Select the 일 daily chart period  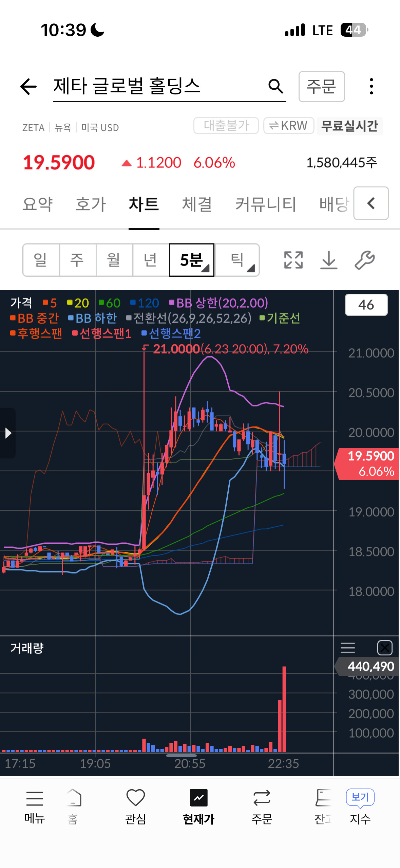41,260
